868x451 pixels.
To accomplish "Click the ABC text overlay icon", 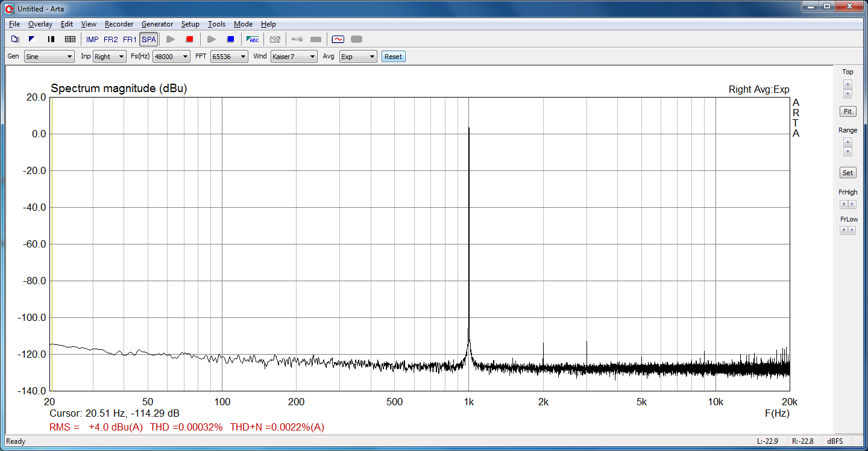I will pyautogui.click(x=253, y=39).
